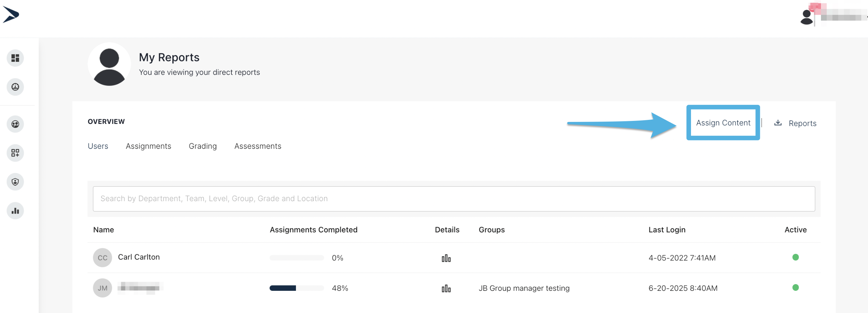The image size is (868, 313).
Task: Click Carl Carlton's green active status dot
Action: coord(795,257)
